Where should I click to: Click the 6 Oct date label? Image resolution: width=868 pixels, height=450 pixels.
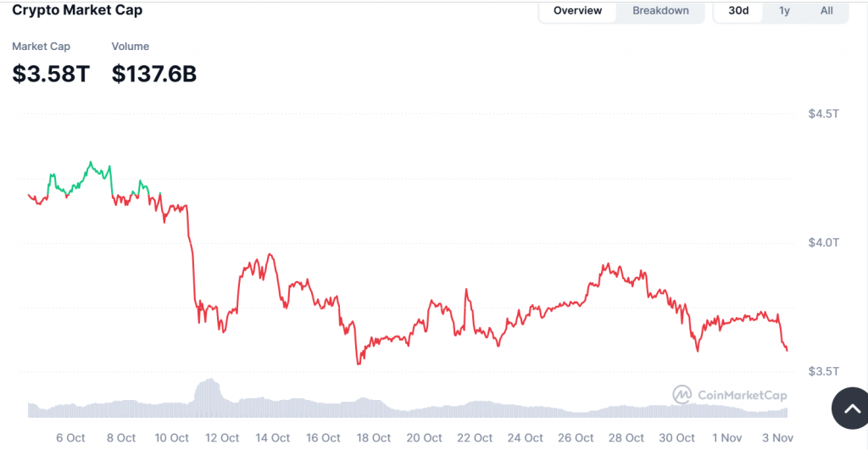(70, 438)
